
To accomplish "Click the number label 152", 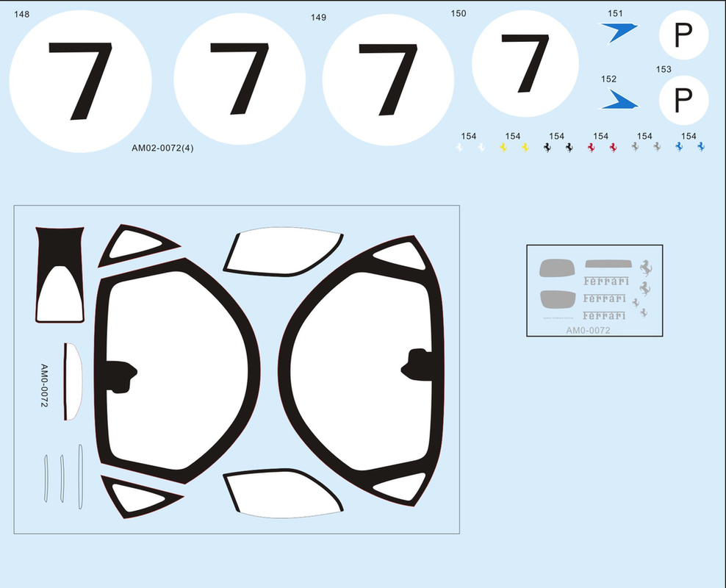I will tap(609, 79).
